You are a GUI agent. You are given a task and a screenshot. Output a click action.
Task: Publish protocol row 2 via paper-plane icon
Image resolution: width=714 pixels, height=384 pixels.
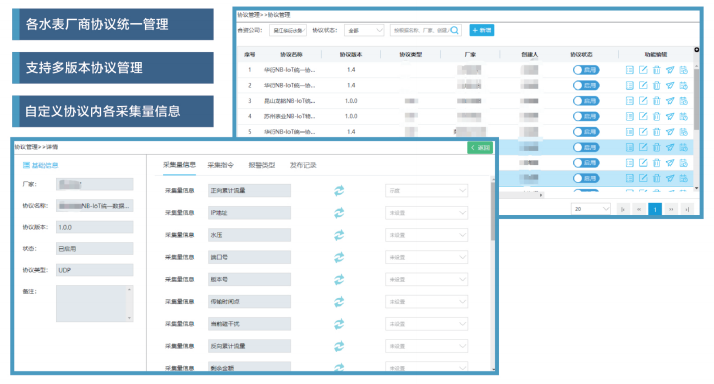[x=670, y=85]
